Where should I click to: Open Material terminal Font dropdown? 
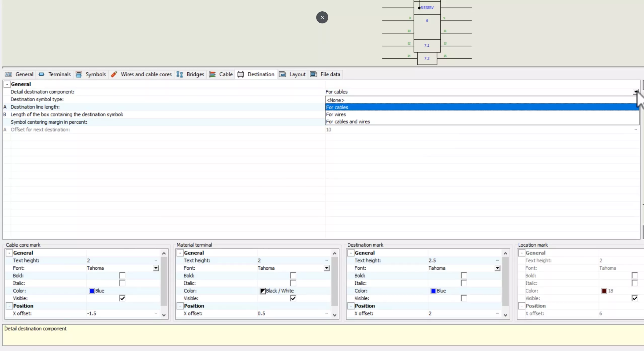(x=327, y=268)
